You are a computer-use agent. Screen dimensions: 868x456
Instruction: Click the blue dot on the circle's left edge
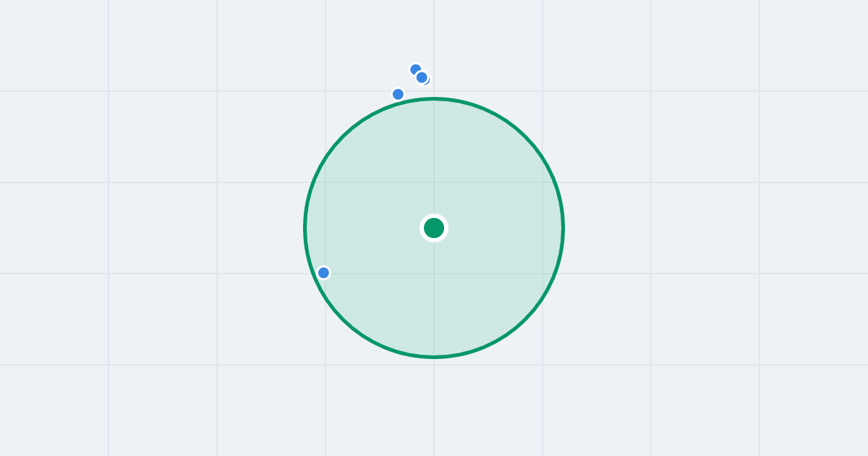click(x=323, y=273)
